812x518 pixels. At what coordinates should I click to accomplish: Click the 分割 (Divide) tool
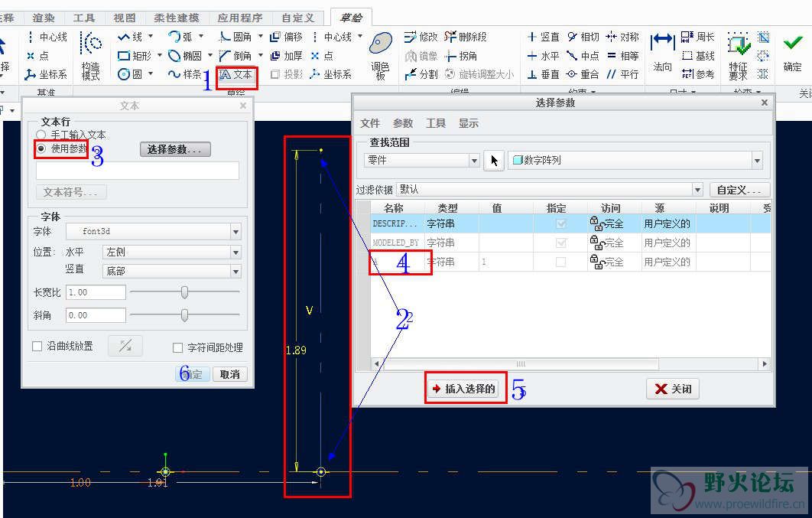click(x=421, y=74)
